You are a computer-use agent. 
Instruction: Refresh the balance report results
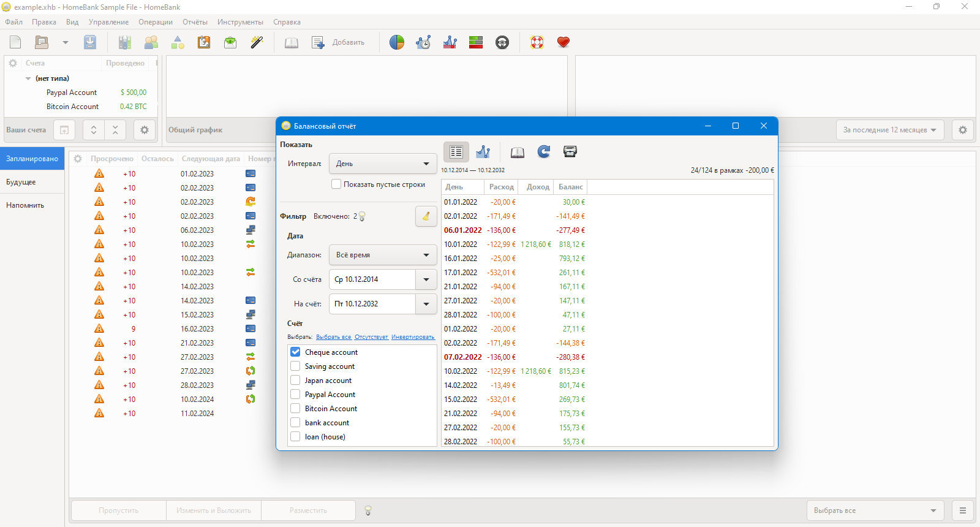(544, 152)
